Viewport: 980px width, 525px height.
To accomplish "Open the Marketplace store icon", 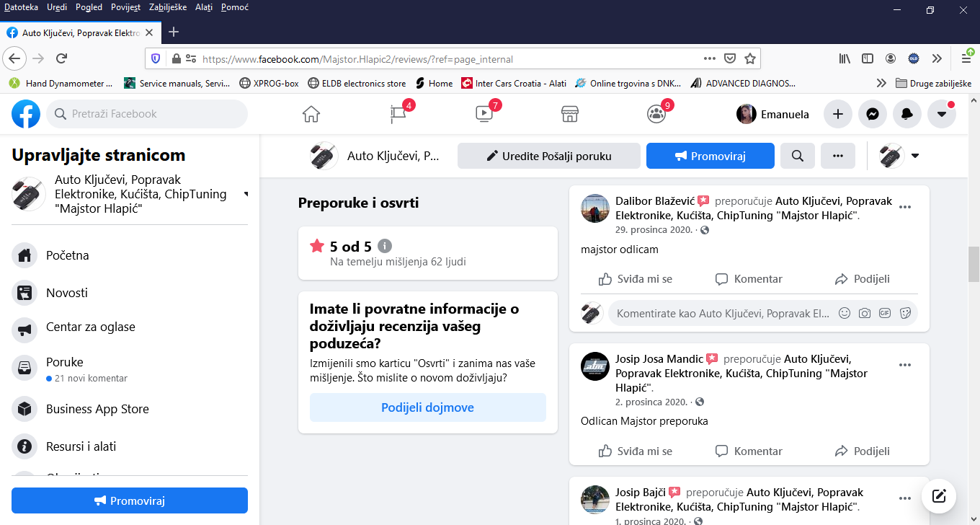I will click(x=570, y=114).
